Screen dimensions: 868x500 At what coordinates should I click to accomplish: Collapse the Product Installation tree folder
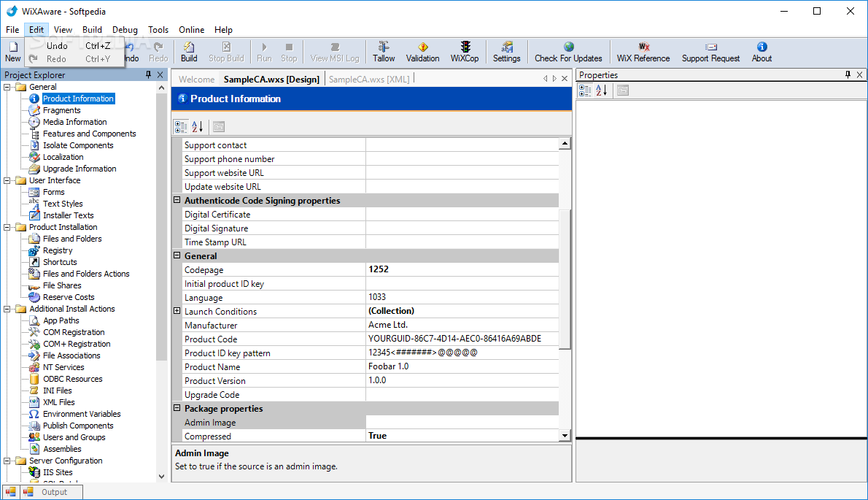coord(7,227)
